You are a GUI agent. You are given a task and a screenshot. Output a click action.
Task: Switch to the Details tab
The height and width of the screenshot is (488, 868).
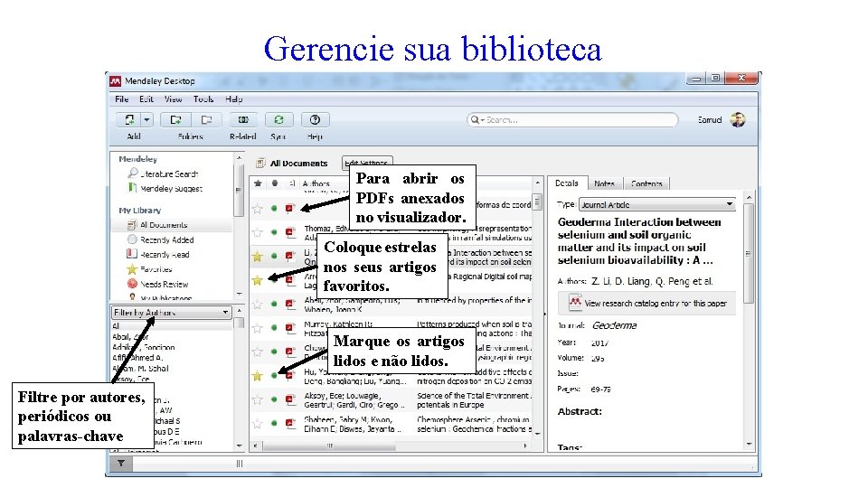click(567, 183)
